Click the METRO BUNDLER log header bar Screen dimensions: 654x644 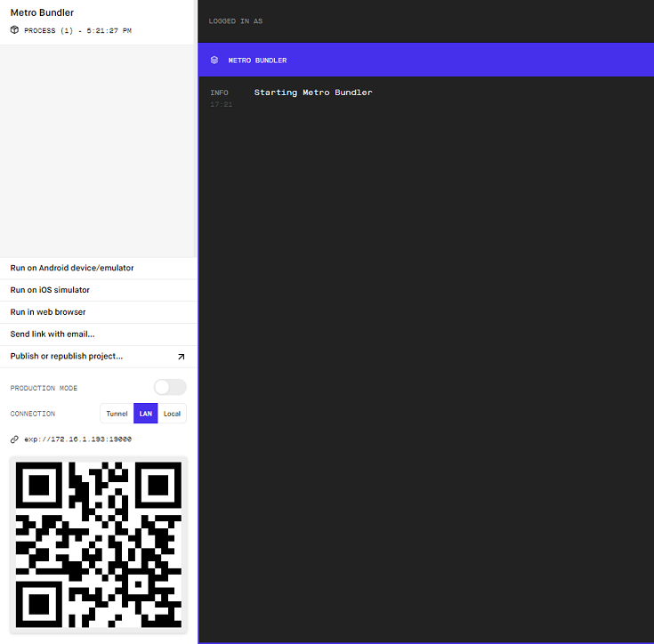coord(426,60)
